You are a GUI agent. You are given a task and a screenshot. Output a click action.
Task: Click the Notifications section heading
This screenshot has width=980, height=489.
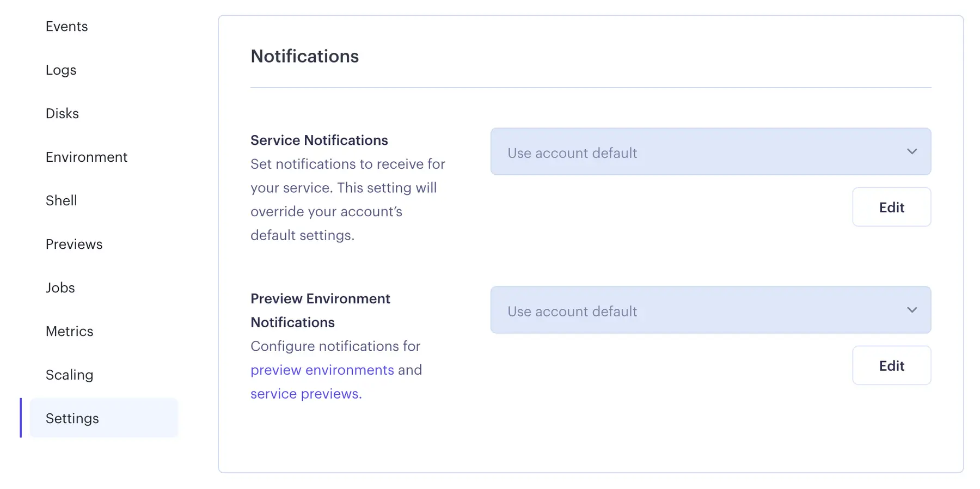304,56
